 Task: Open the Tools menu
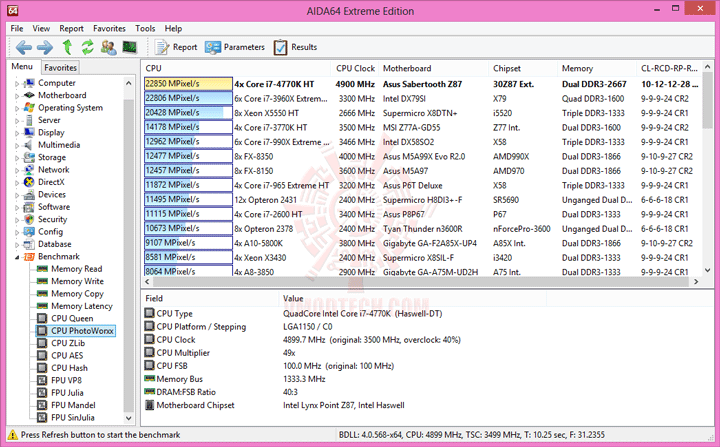coord(145,28)
